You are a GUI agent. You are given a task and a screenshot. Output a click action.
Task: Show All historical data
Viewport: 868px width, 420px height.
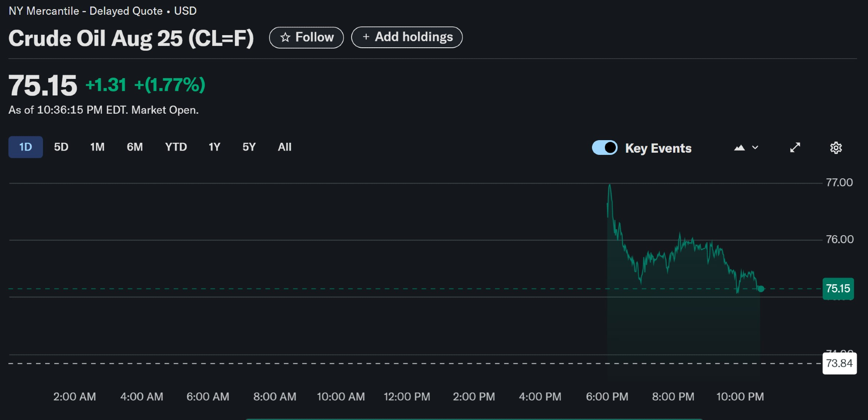(285, 147)
